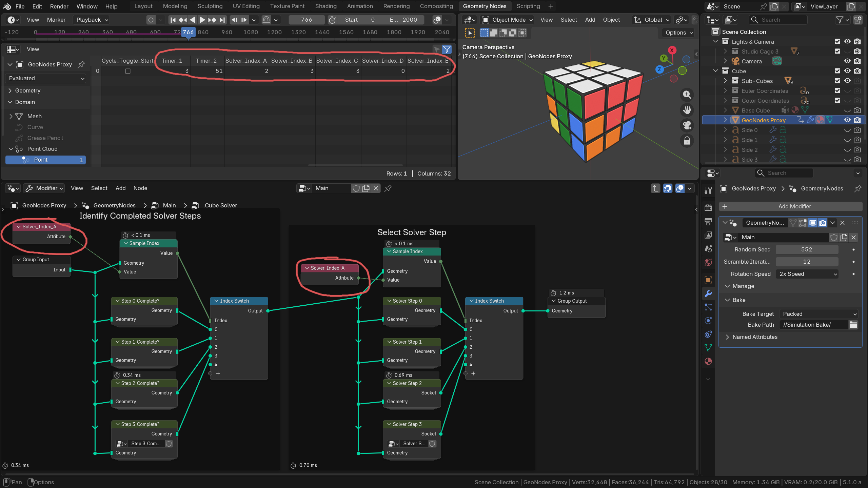Hide the Camera object in viewport
The image size is (868, 488).
click(847, 61)
